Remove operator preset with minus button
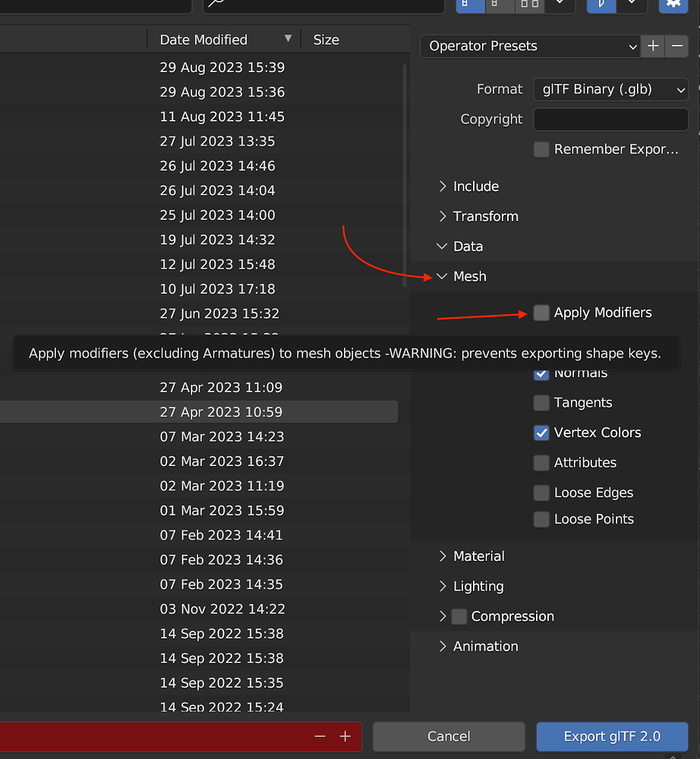This screenshot has width=700, height=759. click(x=676, y=46)
